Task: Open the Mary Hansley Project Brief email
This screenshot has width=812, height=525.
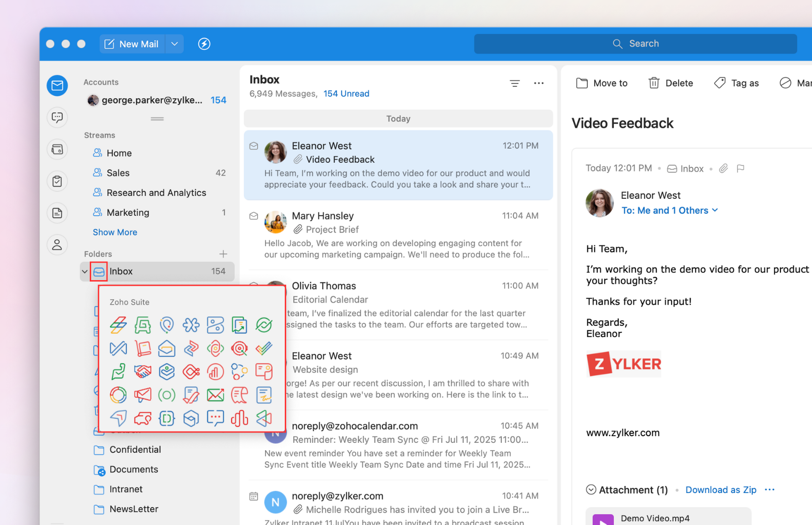Action: click(398, 235)
